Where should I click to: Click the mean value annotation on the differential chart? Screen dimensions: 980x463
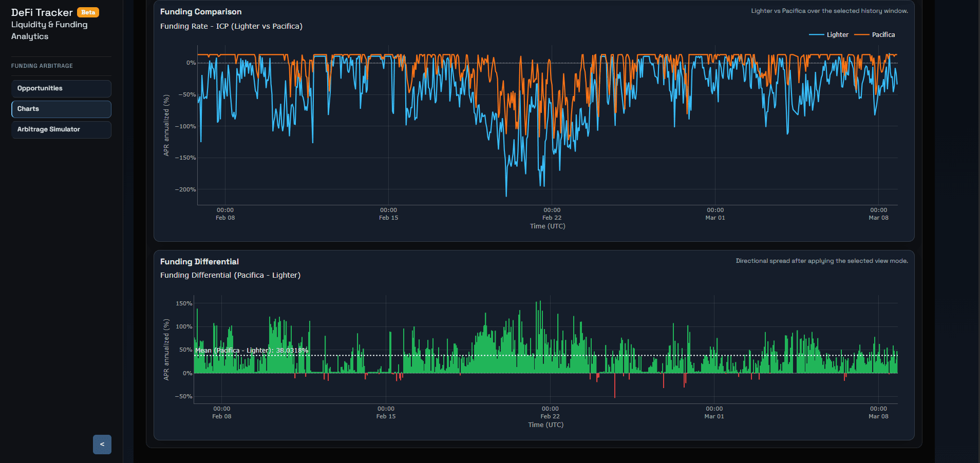click(x=251, y=350)
